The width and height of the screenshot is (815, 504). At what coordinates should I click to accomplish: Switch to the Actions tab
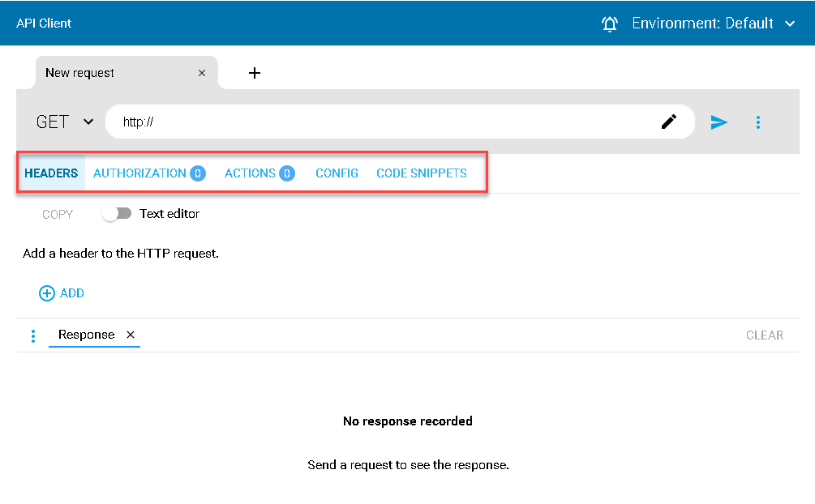point(260,173)
